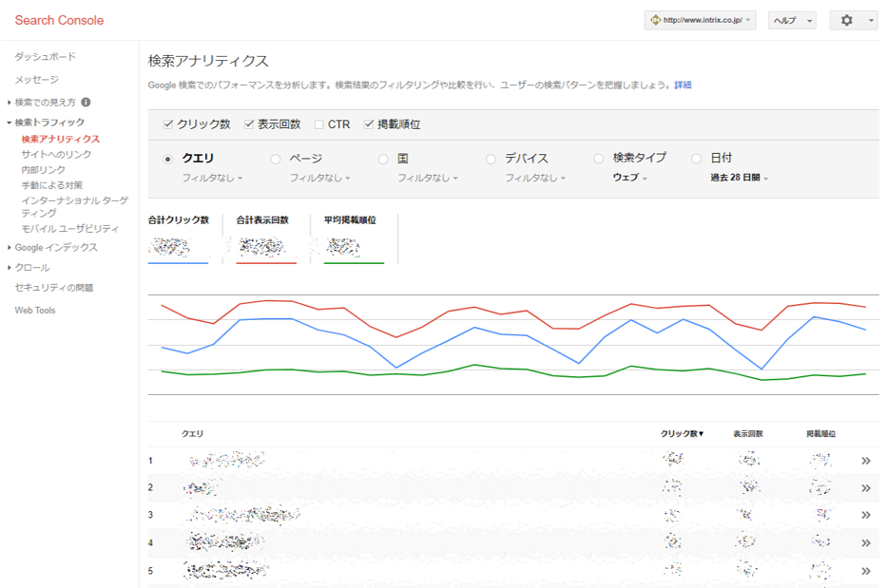Open モバイル ユーザビリティ in sidebar
The height and width of the screenshot is (588, 886).
click(x=70, y=229)
